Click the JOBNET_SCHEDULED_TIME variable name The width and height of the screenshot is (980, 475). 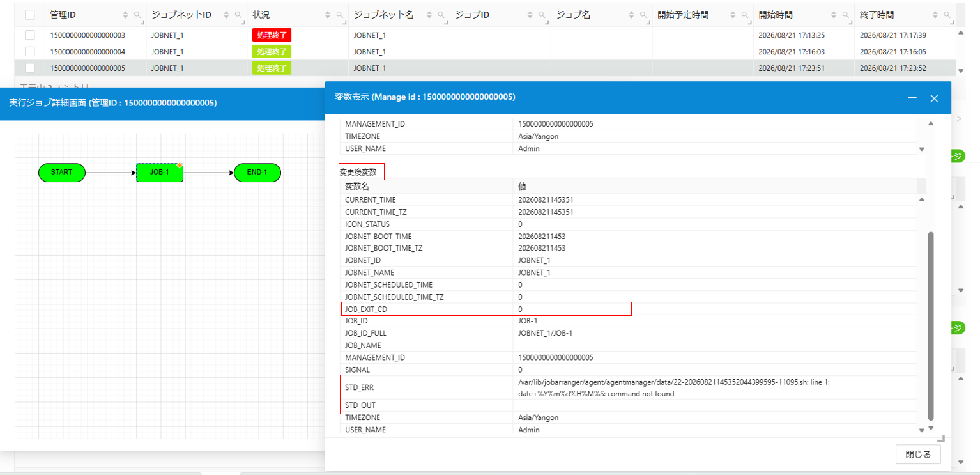pyautogui.click(x=388, y=284)
